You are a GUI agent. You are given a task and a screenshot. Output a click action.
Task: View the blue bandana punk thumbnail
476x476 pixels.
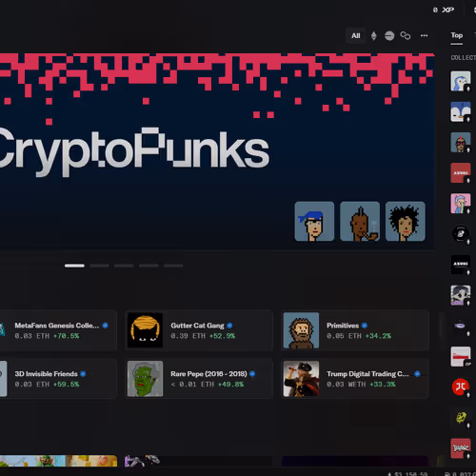pos(314,221)
